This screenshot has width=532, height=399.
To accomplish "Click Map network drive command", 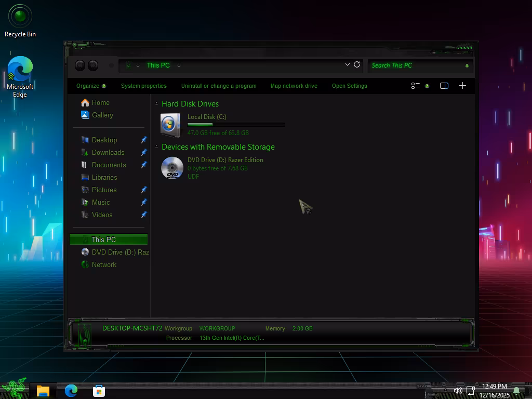I will click(294, 86).
